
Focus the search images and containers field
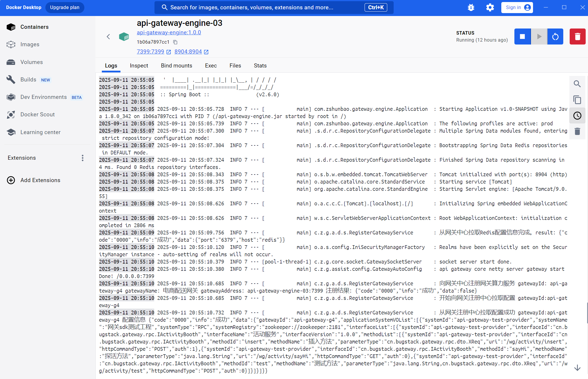click(x=262, y=8)
